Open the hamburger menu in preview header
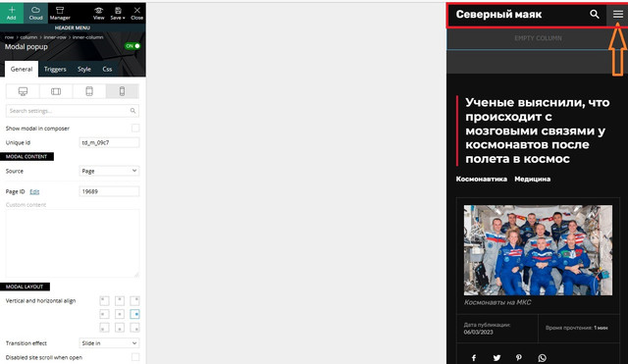Image resolution: width=628 pixels, height=364 pixels. [x=617, y=15]
